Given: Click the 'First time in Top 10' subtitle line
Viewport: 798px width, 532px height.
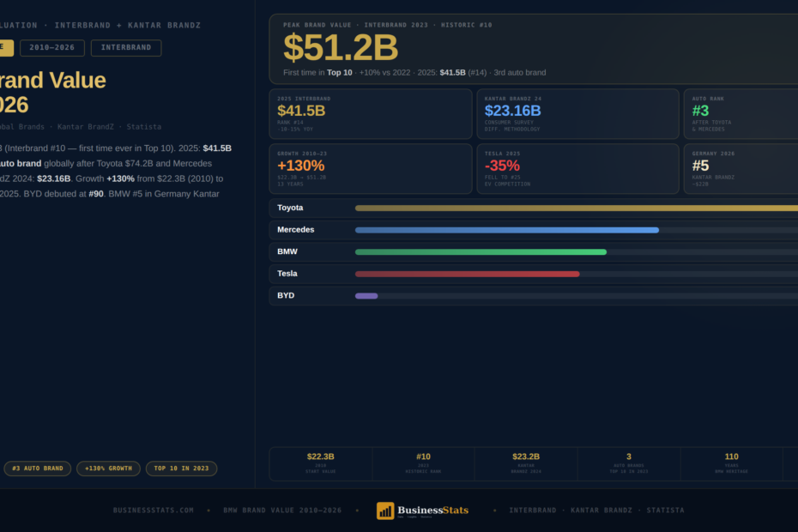Looking at the screenshot, I should pos(414,73).
